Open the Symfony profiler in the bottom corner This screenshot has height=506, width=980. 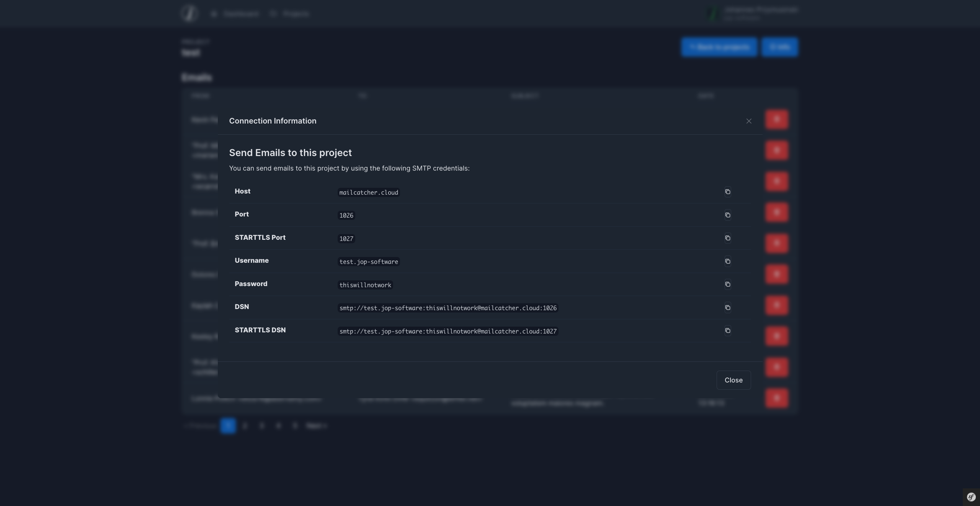971,497
